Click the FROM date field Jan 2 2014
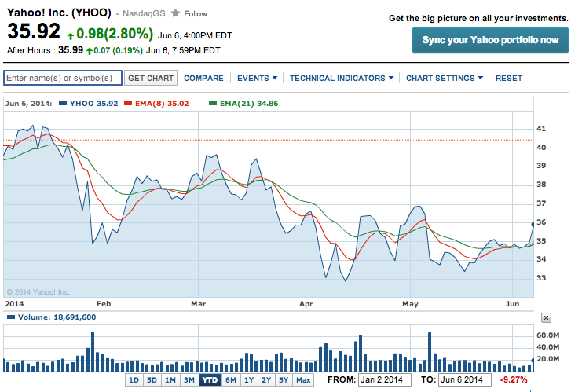This screenshot has width=571, height=392. [x=385, y=380]
